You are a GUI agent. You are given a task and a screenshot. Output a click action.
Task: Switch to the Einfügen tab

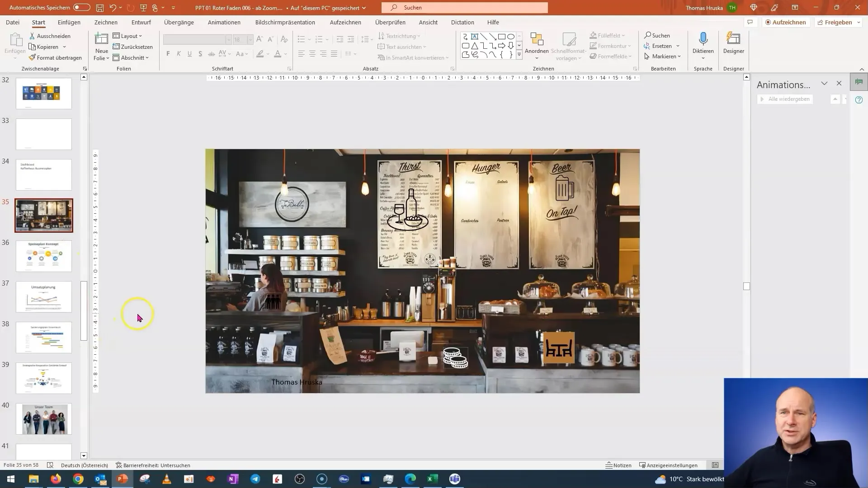[69, 22]
